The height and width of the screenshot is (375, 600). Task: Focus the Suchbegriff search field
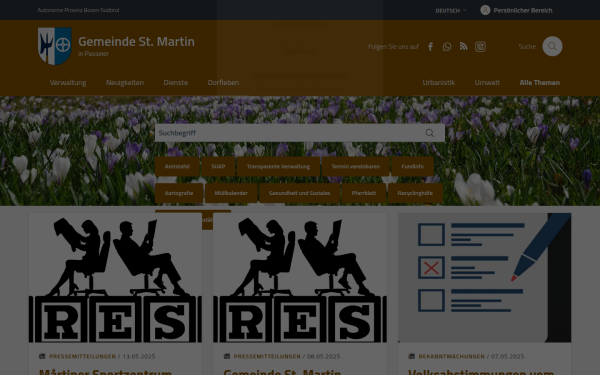[300, 133]
